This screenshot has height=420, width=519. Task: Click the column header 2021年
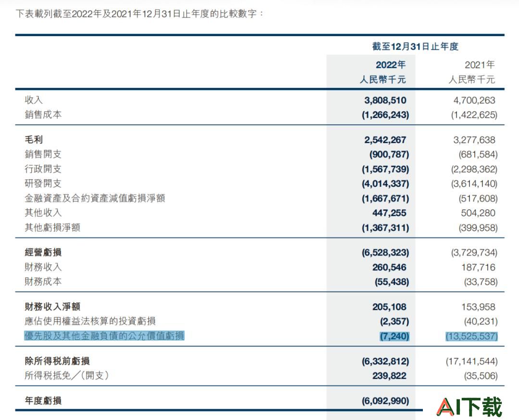tap(480, 64)
